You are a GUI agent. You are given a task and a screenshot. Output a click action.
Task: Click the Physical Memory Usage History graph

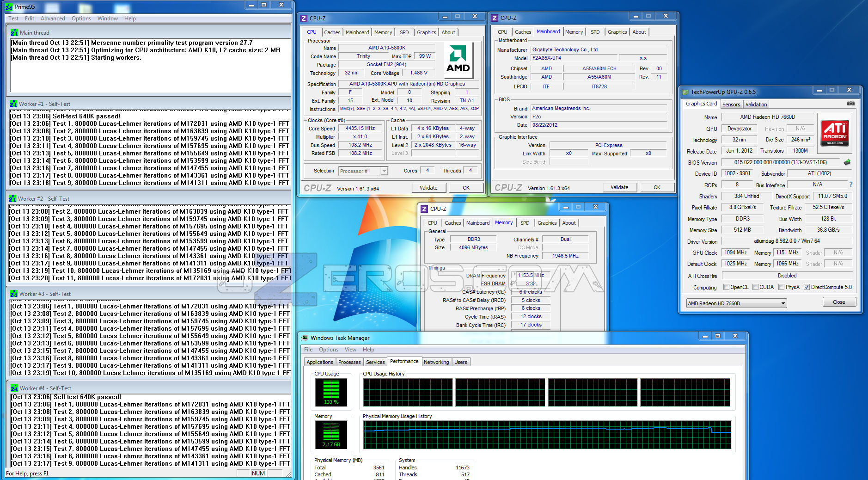coord(547,435)
